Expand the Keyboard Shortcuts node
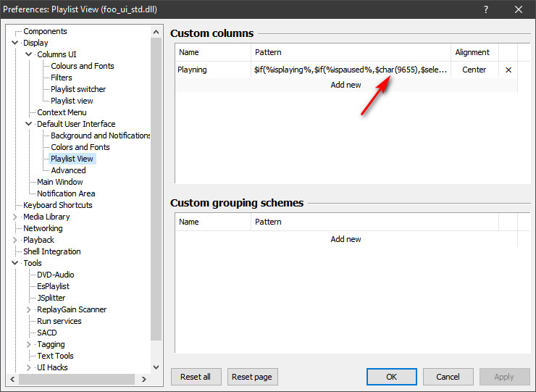536x392 pixels. (x=15, y=205)
